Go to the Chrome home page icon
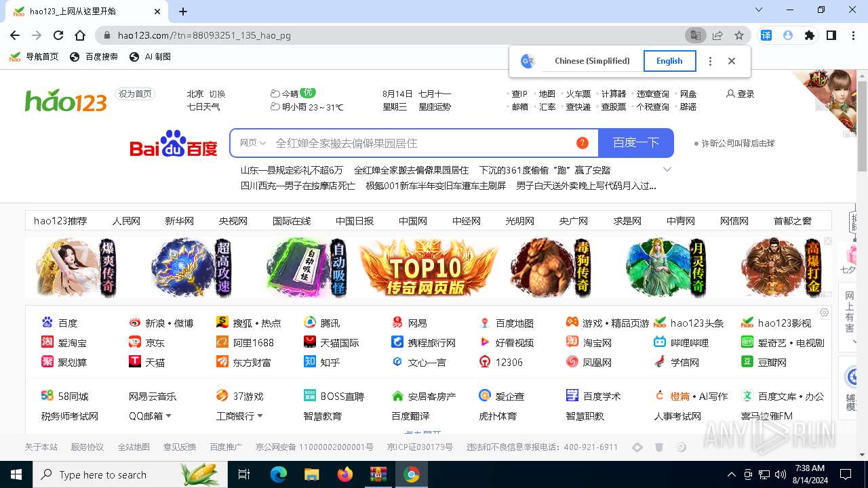The height and width of the screenshot is (488, 868). click(80, 35)
